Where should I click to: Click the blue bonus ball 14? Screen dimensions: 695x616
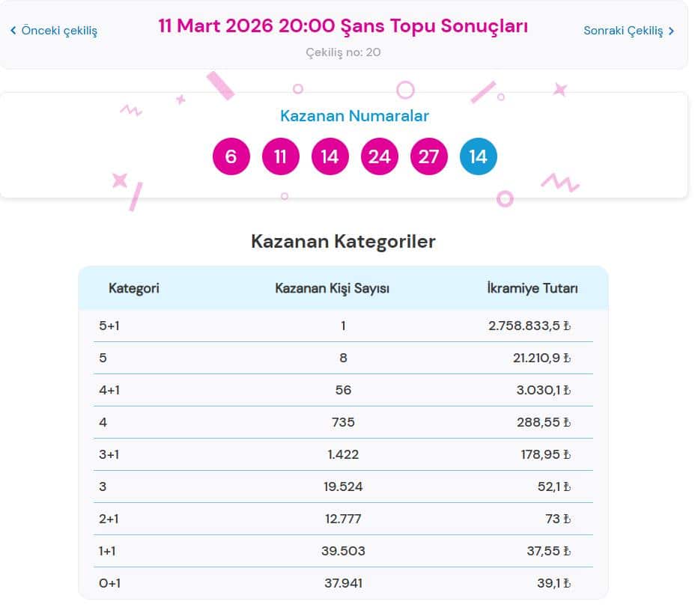point(478,156)
